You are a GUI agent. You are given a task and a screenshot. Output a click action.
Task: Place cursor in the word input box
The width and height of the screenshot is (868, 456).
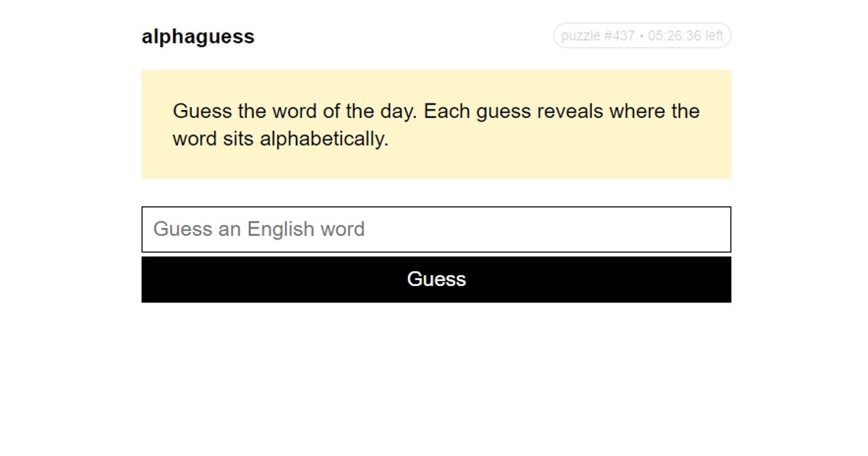[436, 229]
